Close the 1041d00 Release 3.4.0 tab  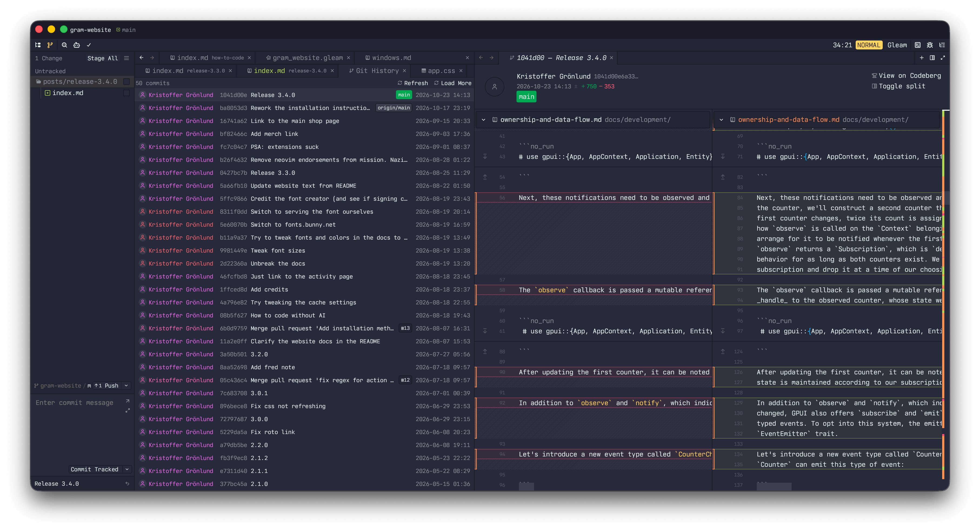(x=611, y=58)
